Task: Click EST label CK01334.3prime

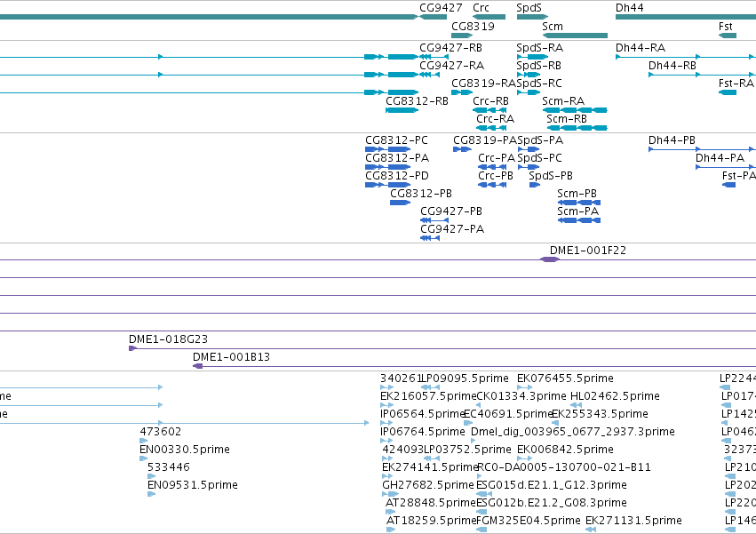Action: point(521,396)
